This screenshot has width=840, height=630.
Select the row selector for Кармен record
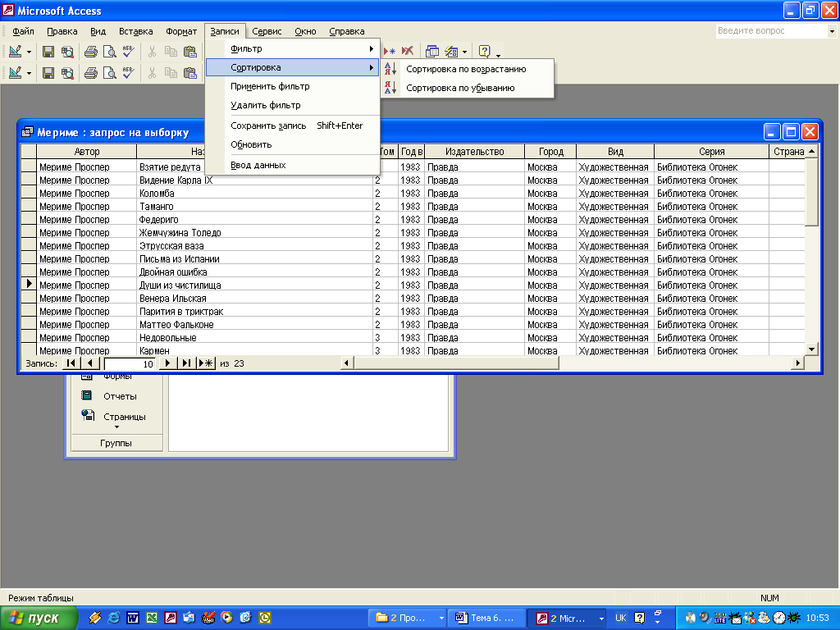coord(29,350)
